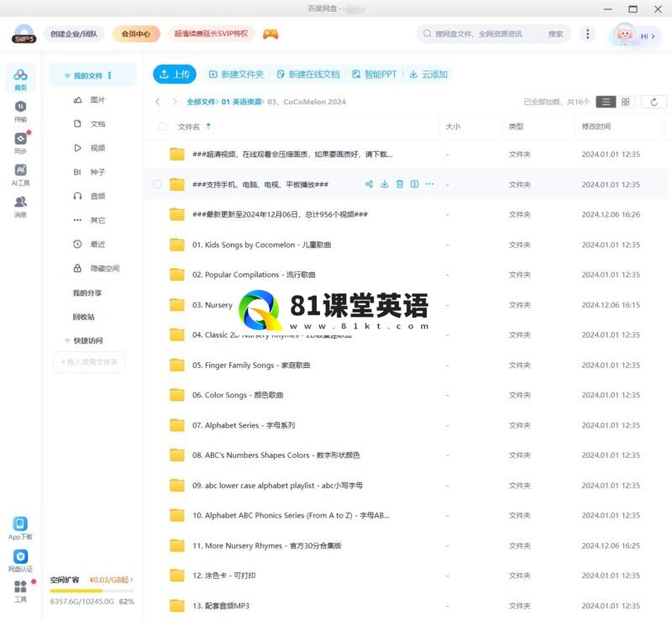Click 云添加 button
672x621 pixels.
coord(428,74)
